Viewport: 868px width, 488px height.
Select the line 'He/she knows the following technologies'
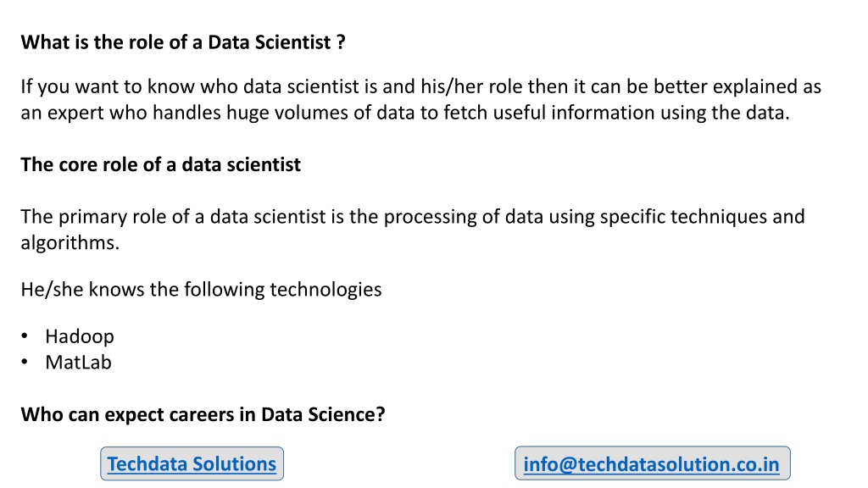coord(201,290)
